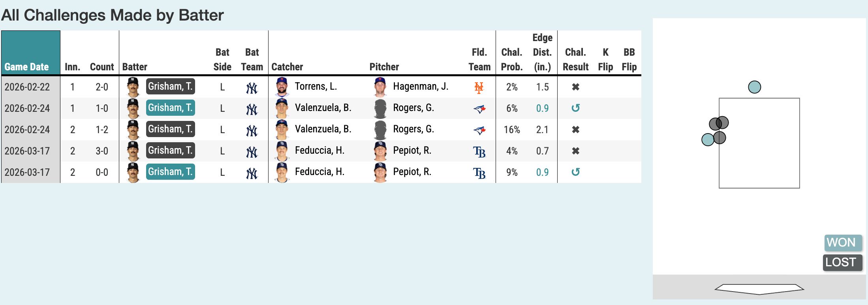The image size is (868, 305).
Task: Open the teal Grisham, T. link for the 0-0 count
Action: (x=170, y=172)
